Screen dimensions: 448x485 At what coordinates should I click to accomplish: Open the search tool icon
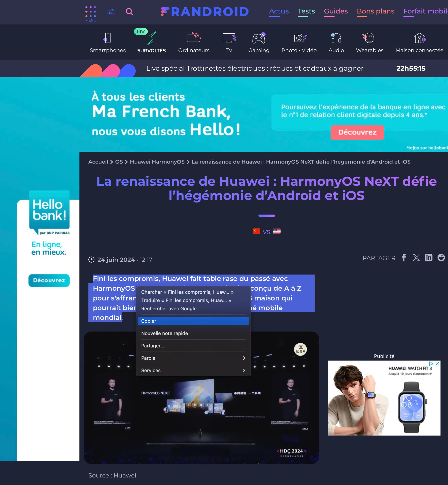[x=130, y=11]
